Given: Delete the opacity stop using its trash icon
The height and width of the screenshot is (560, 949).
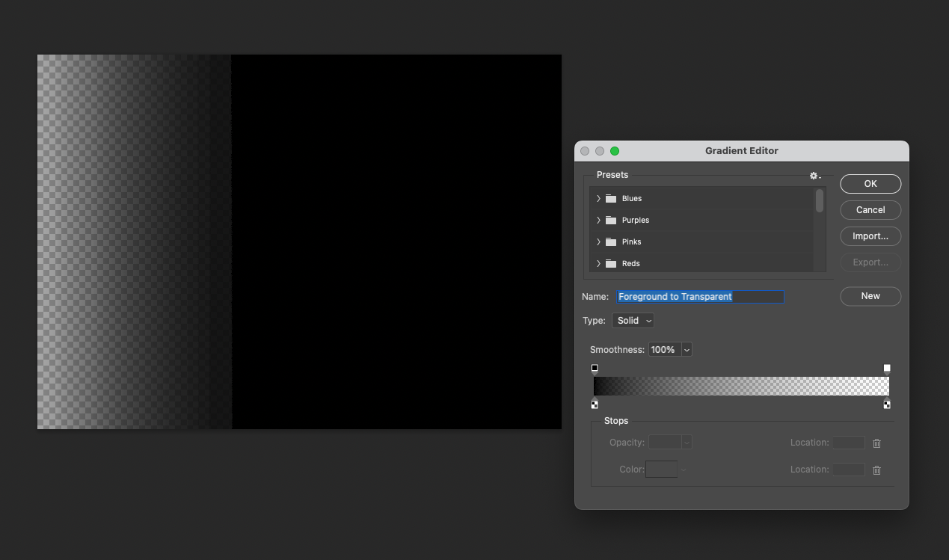Looking at the screenshot, I should coord(876,443).
